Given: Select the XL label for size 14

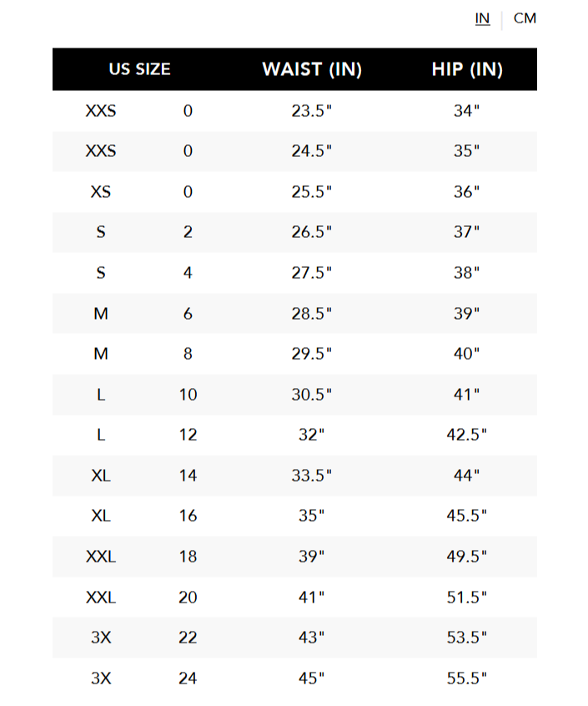Looking at the screenshot, I should (101, 476).
